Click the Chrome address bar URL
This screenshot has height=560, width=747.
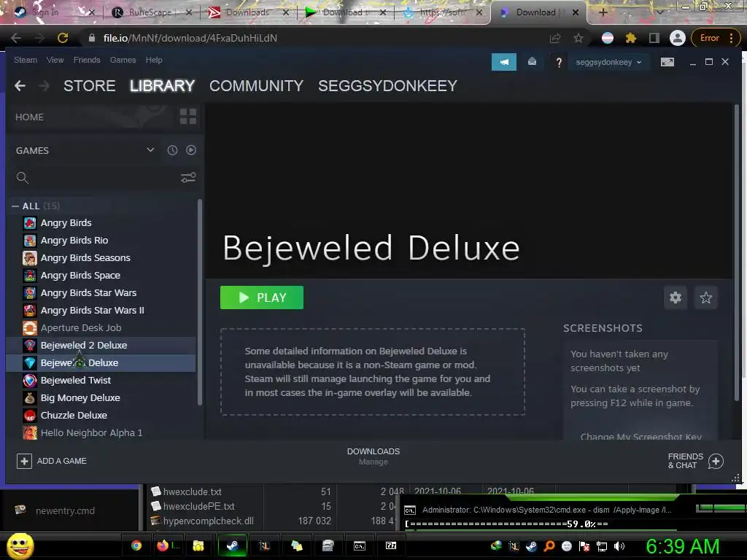coord(190,38)
